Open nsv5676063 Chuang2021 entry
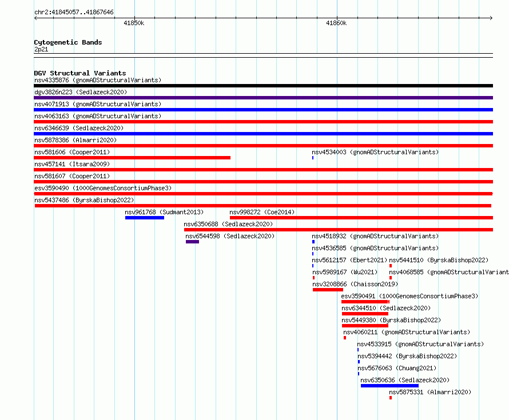The height and width of the screenshot is (420, 509). 397,368
